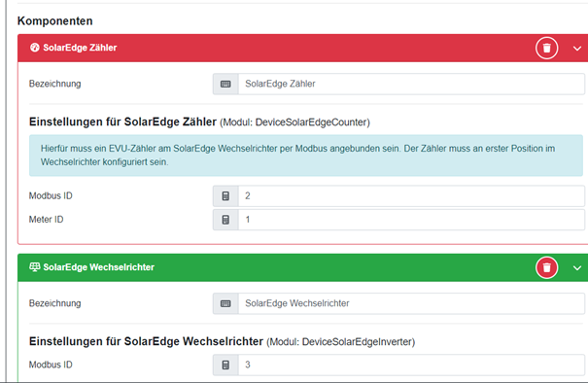This screenshot has height=383, width=588.
Task: Click the Meter ID label
Action: (x=46, y=220)
